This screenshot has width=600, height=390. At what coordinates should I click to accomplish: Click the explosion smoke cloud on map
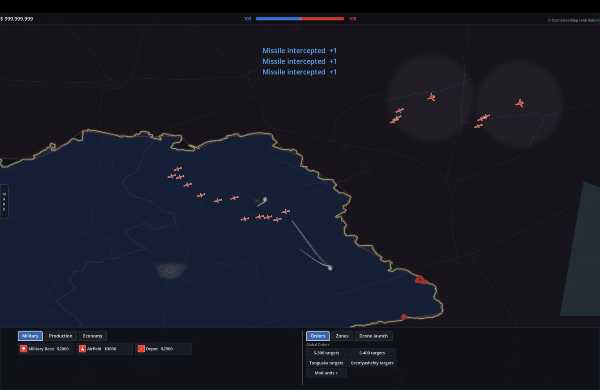point(171,270)
